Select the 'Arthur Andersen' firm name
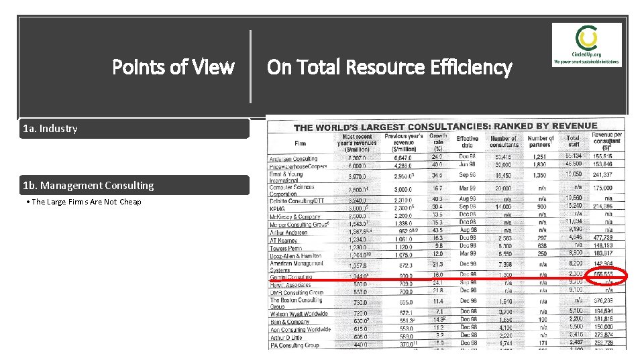 click(x=288, y=233)
